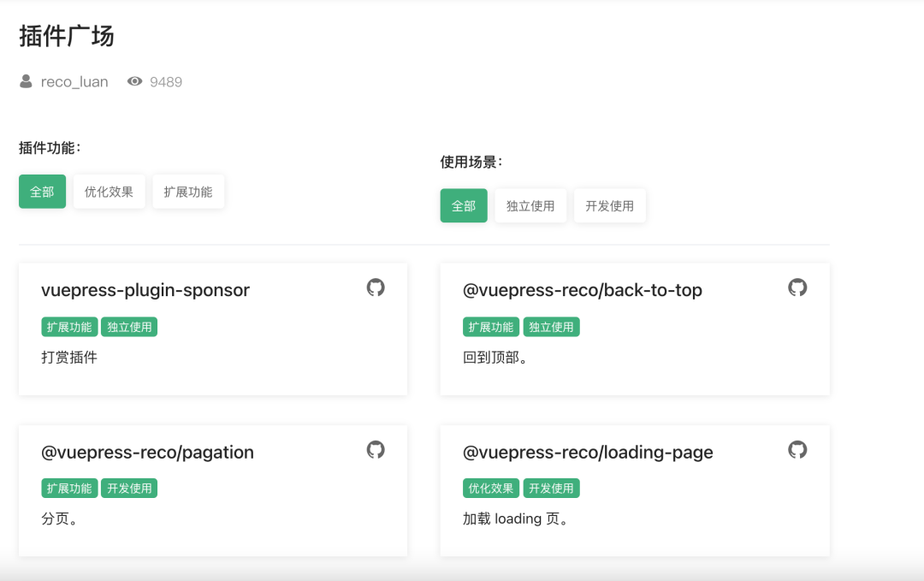Screen dimensions: 924x581
Task: Click the 使用场景: label
Action: (471, 162)
